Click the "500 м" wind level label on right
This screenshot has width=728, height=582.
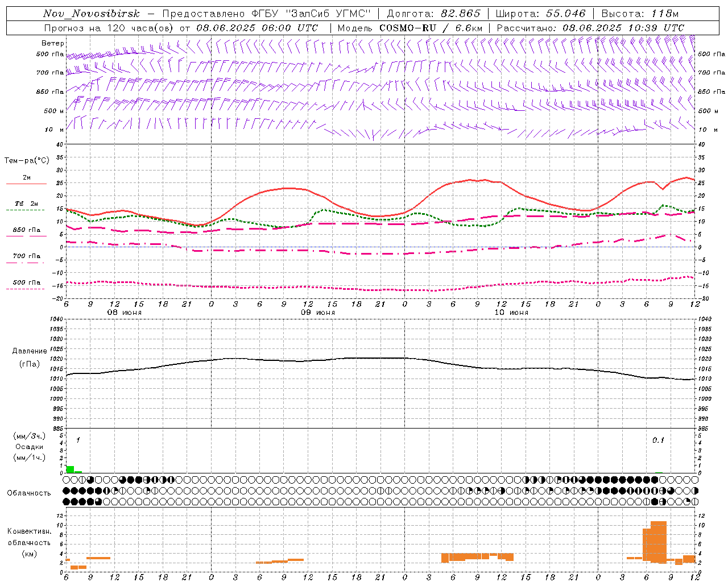pos(708,111)
